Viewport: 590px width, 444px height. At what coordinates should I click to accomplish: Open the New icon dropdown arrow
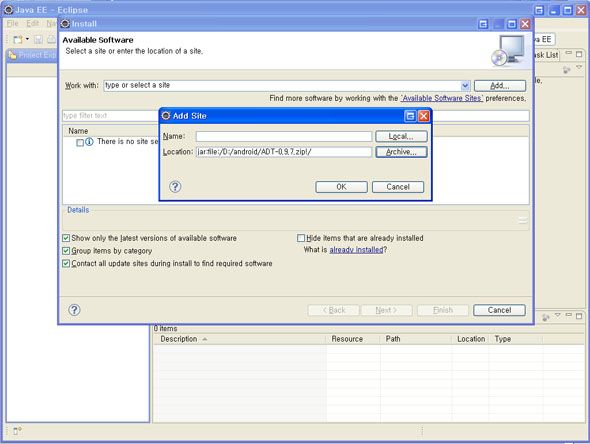tap(27, 39)
